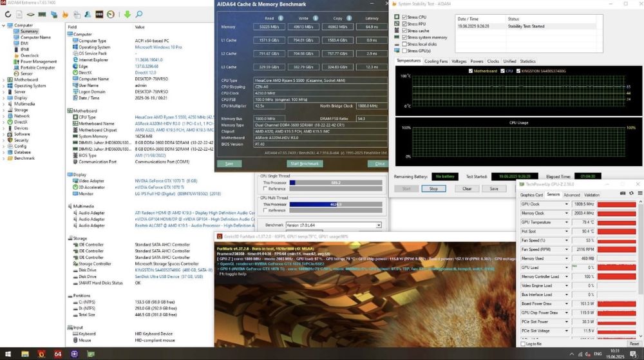This screenshot has height=360, width=644.
Task: Click the Read info icon in benchmark window
Action: click(x=281, y=18)
